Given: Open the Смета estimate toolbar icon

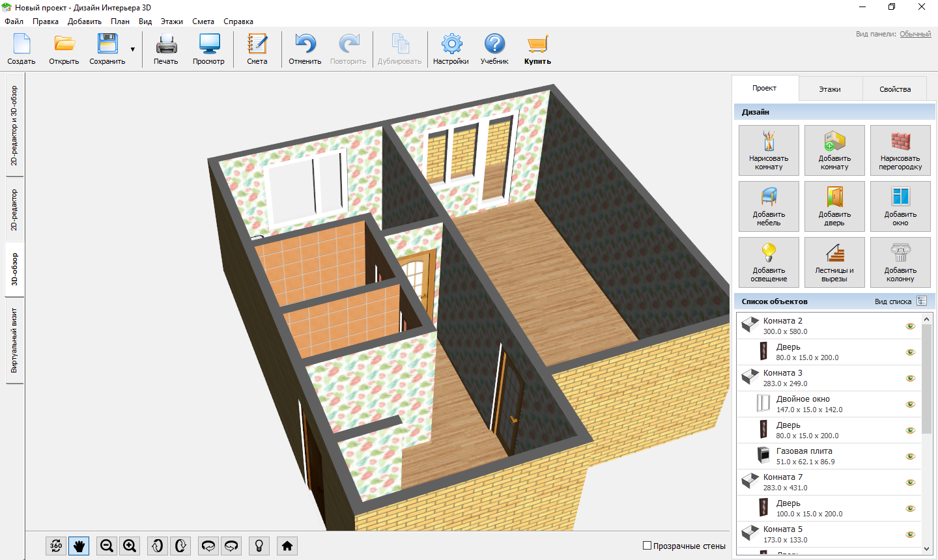Looking at the screenshot, I should pyautogui.click(x=257, y=50).
